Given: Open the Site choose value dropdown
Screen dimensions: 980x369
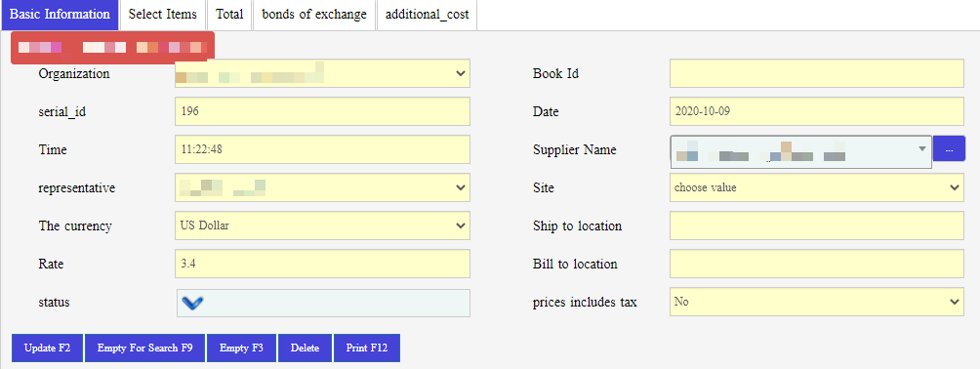Looking at the screenshot, I should tap(817, 187).
